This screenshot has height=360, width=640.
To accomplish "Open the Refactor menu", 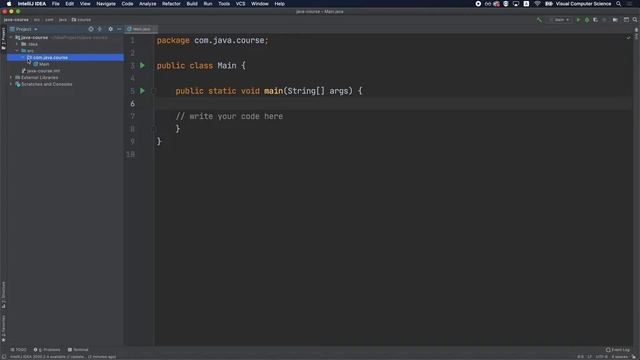I will tap(171, 4).
